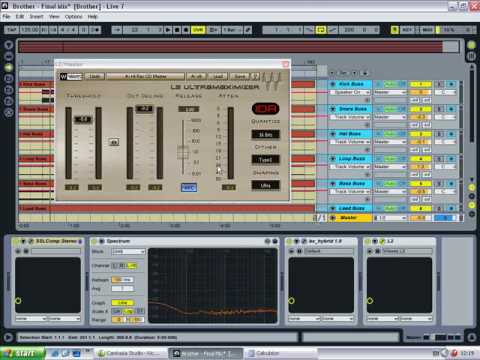Open the Kick Buss output routing dropdown

pos(389,92)
